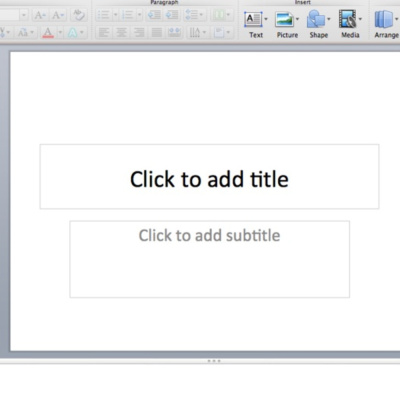Toggle justified text alignment

pyautogui.click(x=156, y=32)
